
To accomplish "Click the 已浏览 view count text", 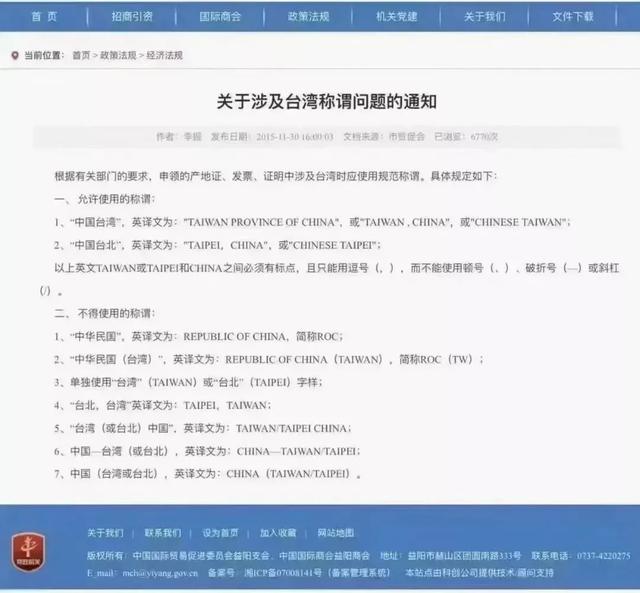I will point(466,137).
